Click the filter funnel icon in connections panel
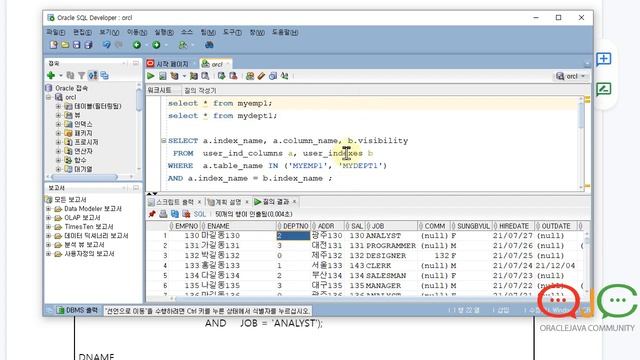Screen dimensions: 640x360 pyautogui.click(x=82, y=75)
